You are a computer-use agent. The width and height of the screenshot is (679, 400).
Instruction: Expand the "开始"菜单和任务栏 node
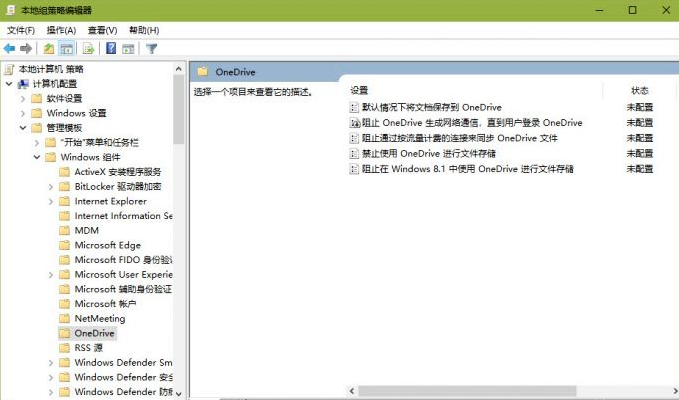(x=37, y=142)
